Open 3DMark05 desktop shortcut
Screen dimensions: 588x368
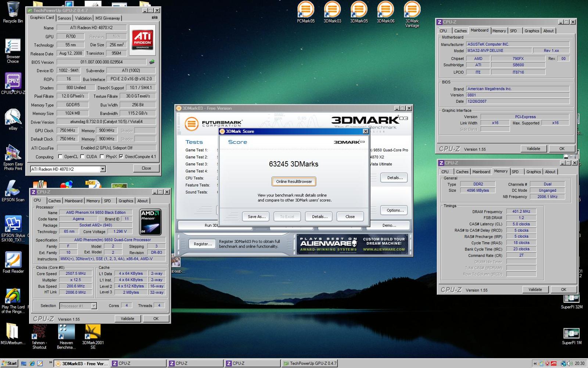point(359,12)
